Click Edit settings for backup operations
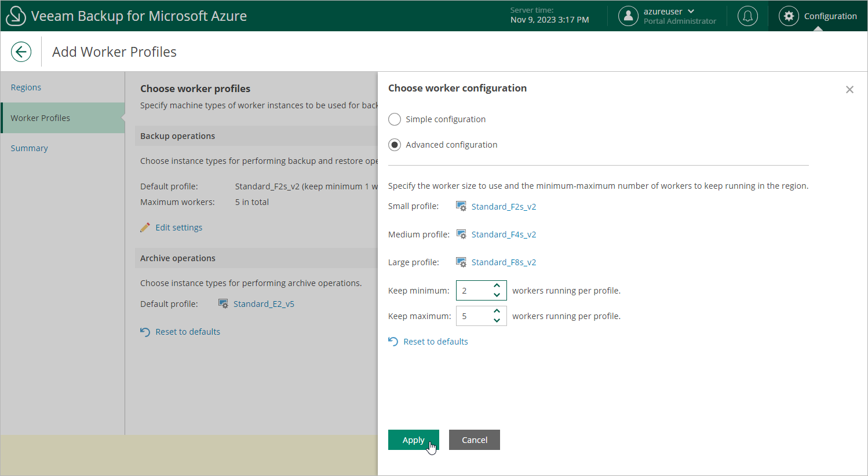 pos(179,228)
